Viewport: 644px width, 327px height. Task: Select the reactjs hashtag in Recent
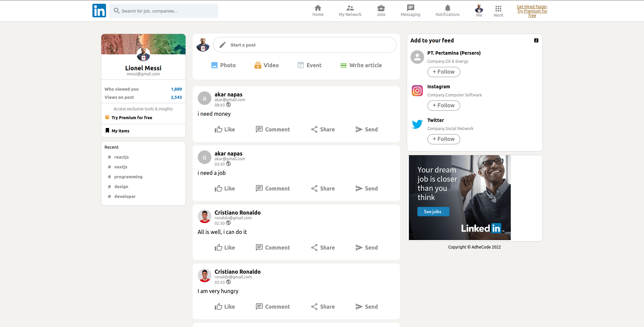coord(121,157)
